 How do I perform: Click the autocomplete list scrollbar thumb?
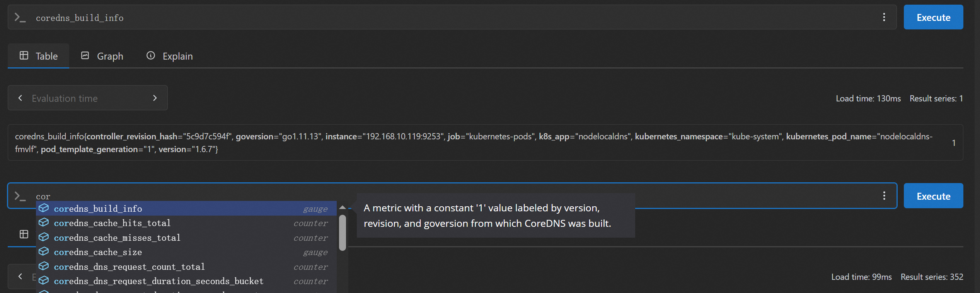pyautogui.click(x=342, y=233)
